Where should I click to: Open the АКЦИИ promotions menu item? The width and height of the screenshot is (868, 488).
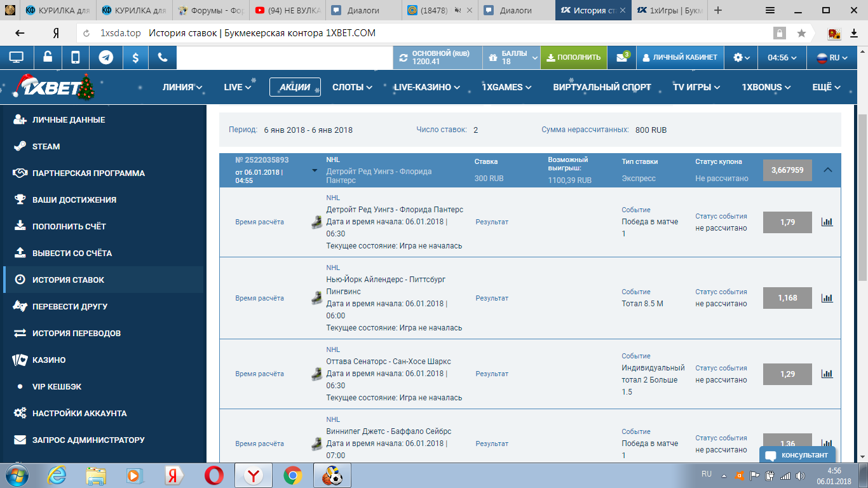coord(295,87)
